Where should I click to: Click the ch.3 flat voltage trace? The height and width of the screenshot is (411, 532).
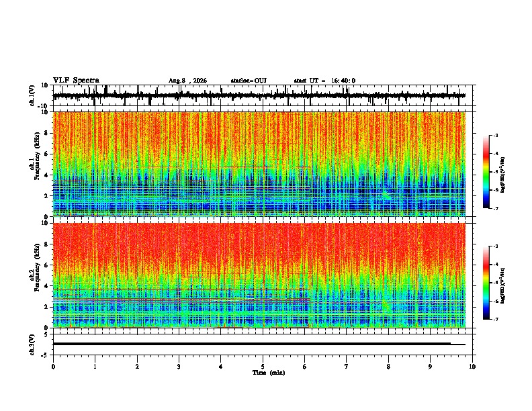259,344
